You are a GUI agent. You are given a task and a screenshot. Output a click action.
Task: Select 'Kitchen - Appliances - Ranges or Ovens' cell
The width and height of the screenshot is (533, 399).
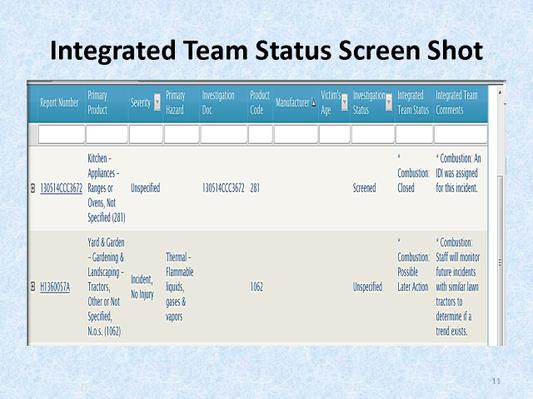coord(106,188)
